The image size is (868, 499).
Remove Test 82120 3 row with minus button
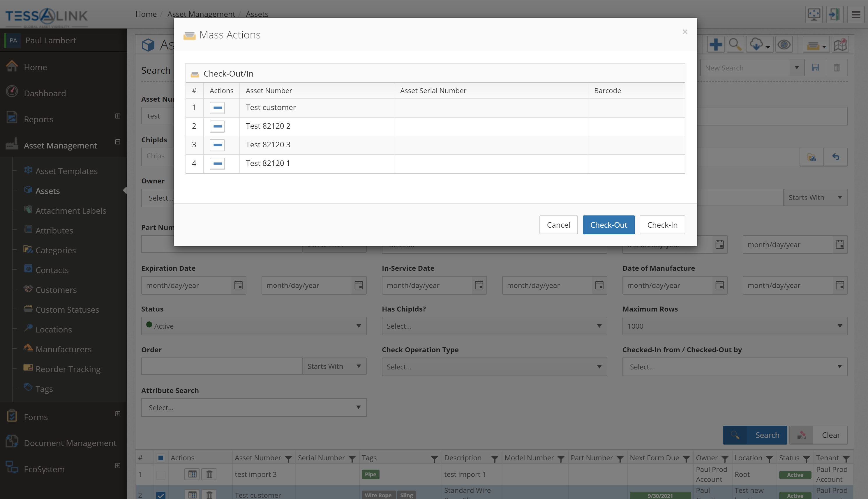pos(217,145)
